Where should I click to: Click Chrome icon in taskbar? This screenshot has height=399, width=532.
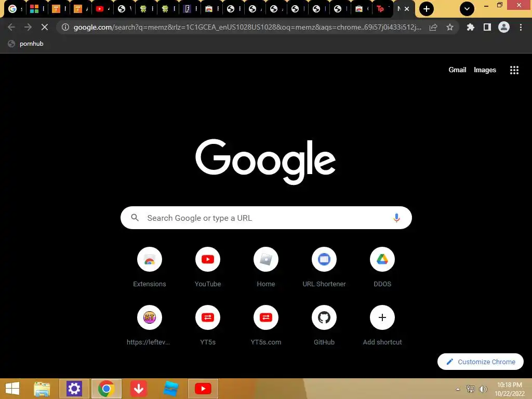point(106,389)
